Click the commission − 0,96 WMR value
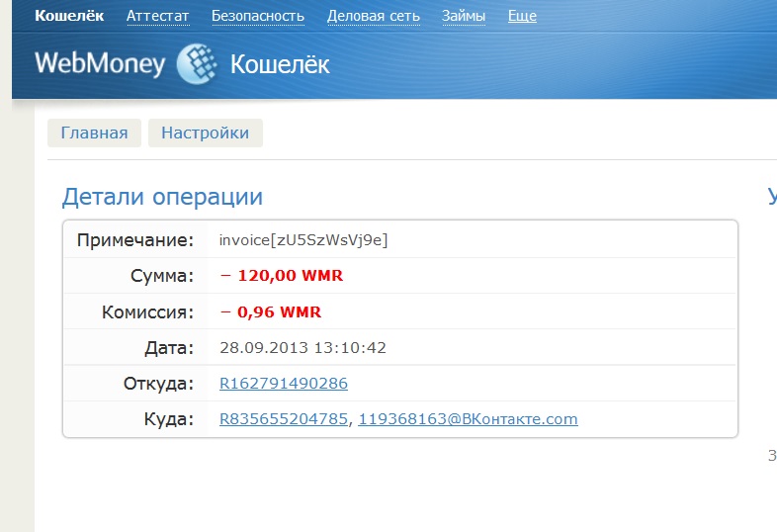 [x=271, y=311]
